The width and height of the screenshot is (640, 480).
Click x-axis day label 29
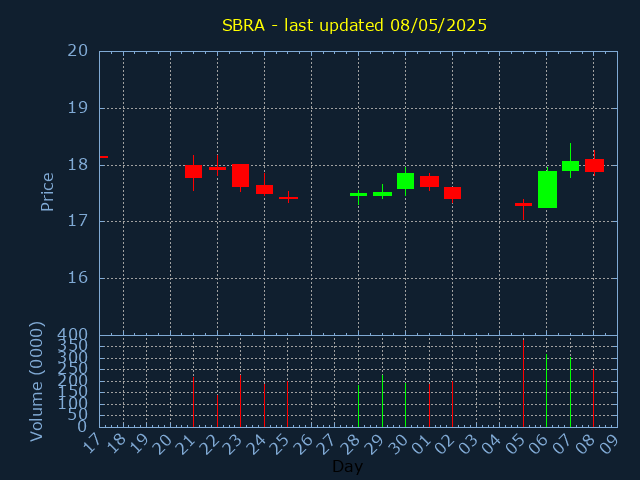[x=374, y=444]
